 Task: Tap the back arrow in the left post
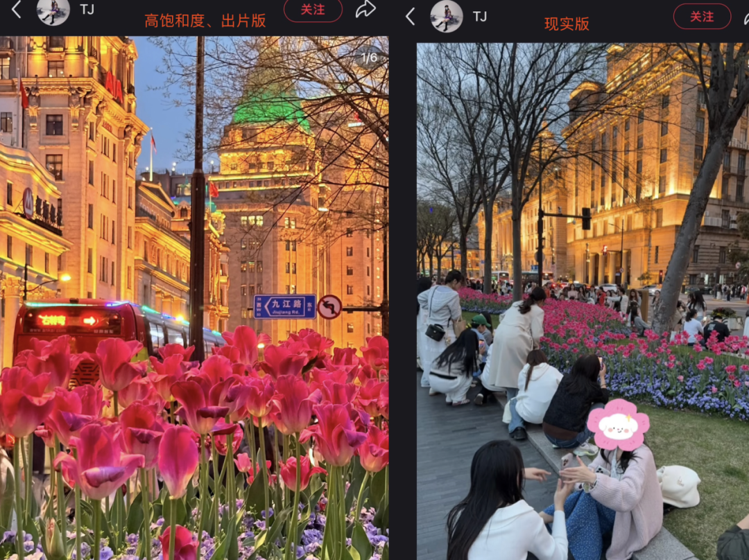pyautogui.click(x=17, y=8)
